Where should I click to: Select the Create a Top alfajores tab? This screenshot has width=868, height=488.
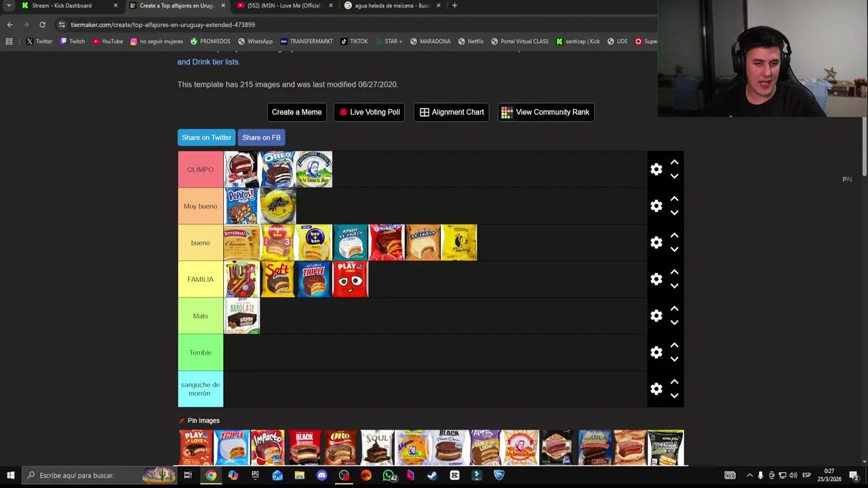pos(176,5)
